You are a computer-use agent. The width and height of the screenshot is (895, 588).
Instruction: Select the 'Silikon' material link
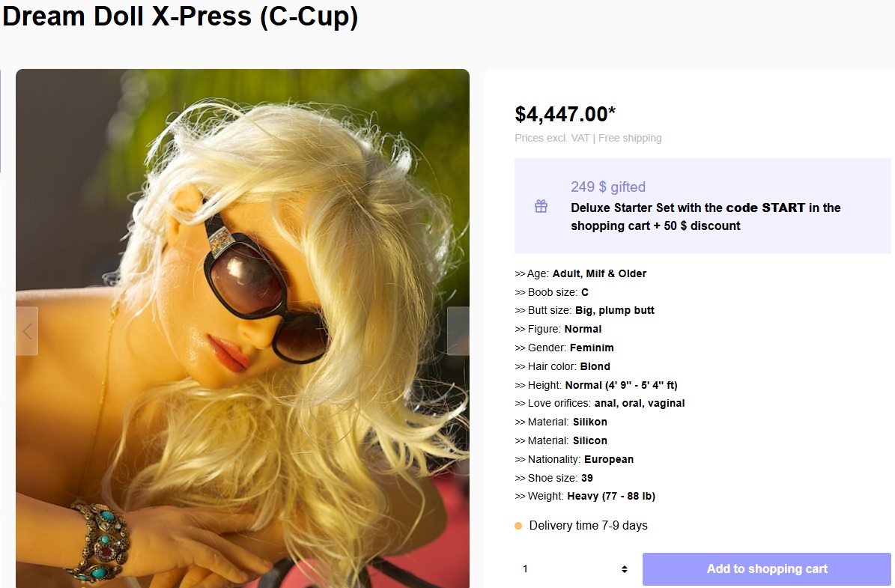point(589,422)
